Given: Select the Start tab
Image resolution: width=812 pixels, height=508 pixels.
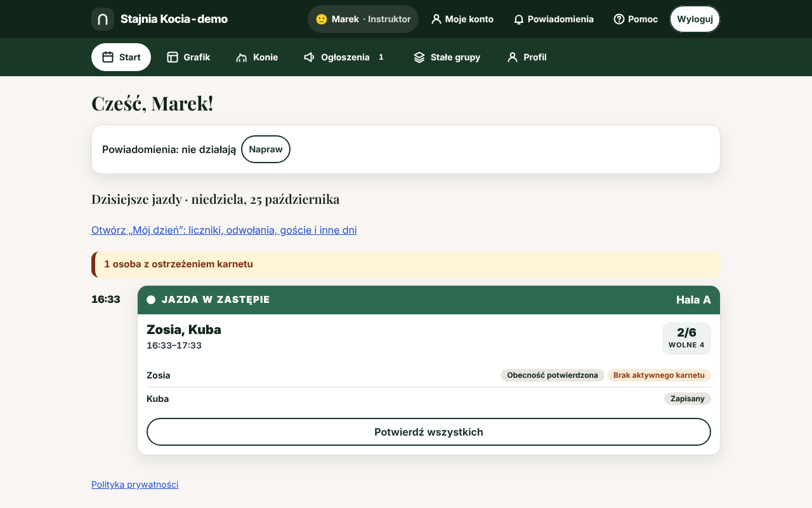Looking at the screenshot, I should [x=121, y=57].
